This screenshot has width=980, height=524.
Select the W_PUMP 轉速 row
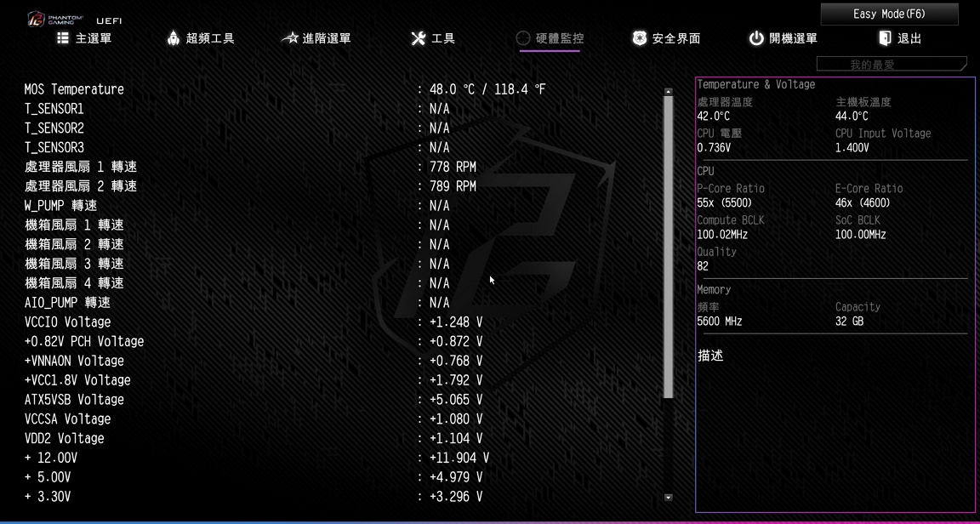(x=340, y=206)
